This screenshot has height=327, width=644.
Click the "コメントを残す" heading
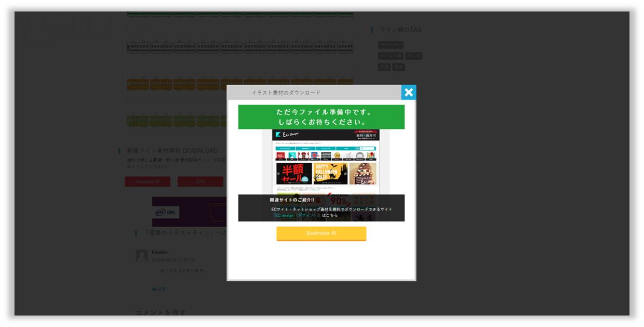[160, 312]
